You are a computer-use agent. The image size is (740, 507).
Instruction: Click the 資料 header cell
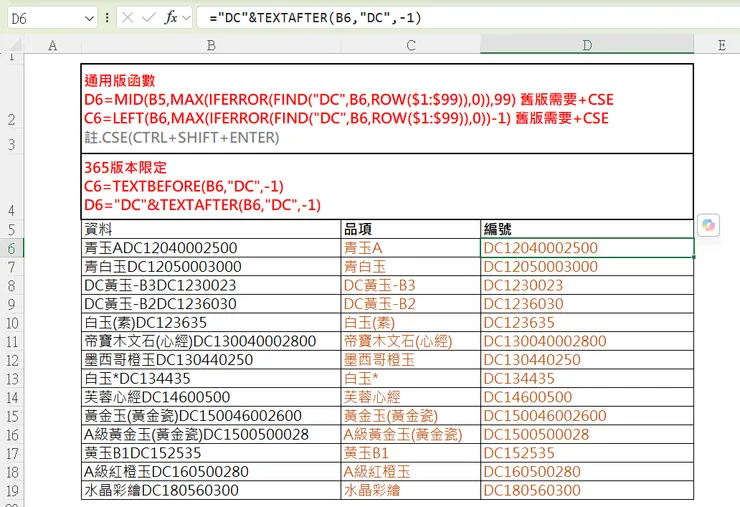(211, 229)
